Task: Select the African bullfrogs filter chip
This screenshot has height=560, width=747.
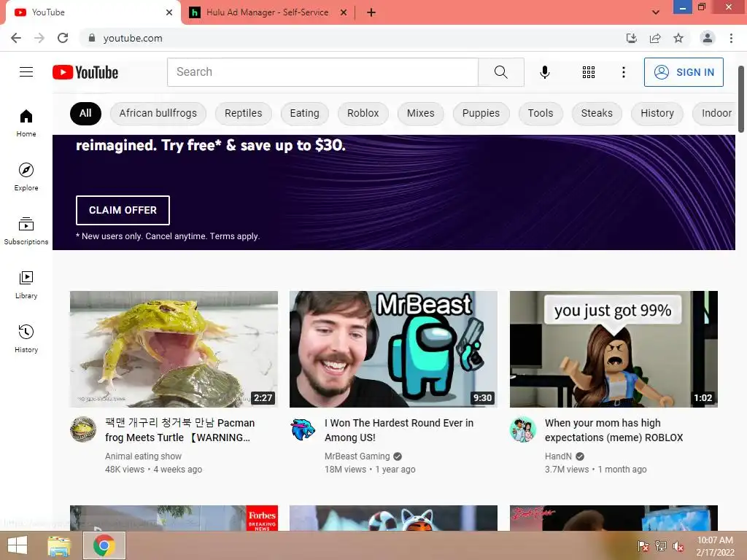Action: tap(158, 113)
